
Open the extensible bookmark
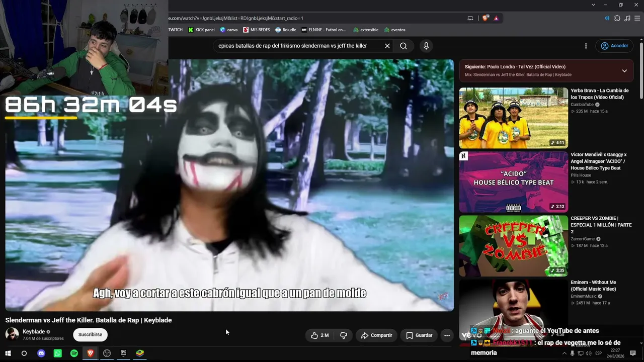pos(366,30)
